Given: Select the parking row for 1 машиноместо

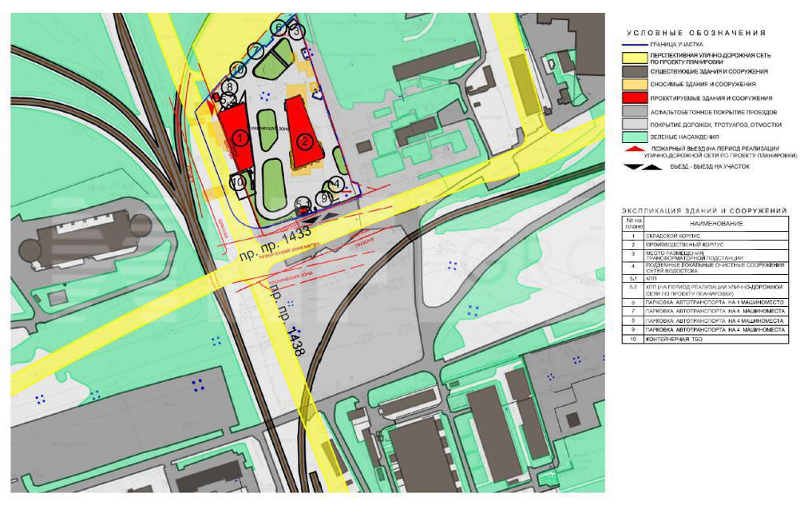Looking at the screenshot, I should click(x=705, y=303).
